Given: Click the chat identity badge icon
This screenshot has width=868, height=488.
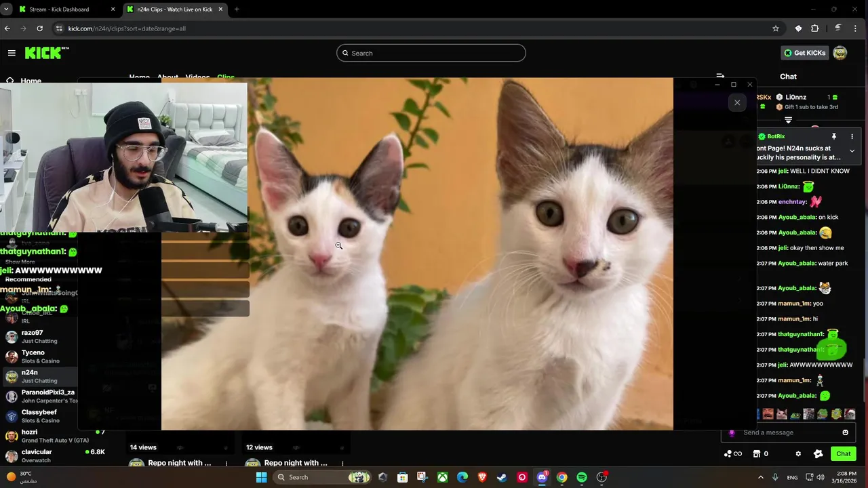Looking at the screenshot, I should 818,453.
